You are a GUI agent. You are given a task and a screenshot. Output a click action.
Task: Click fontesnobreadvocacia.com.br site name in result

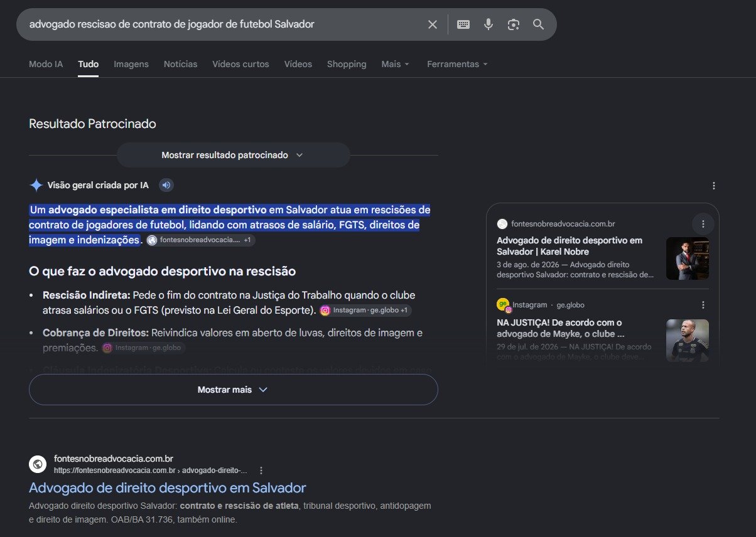114,459
